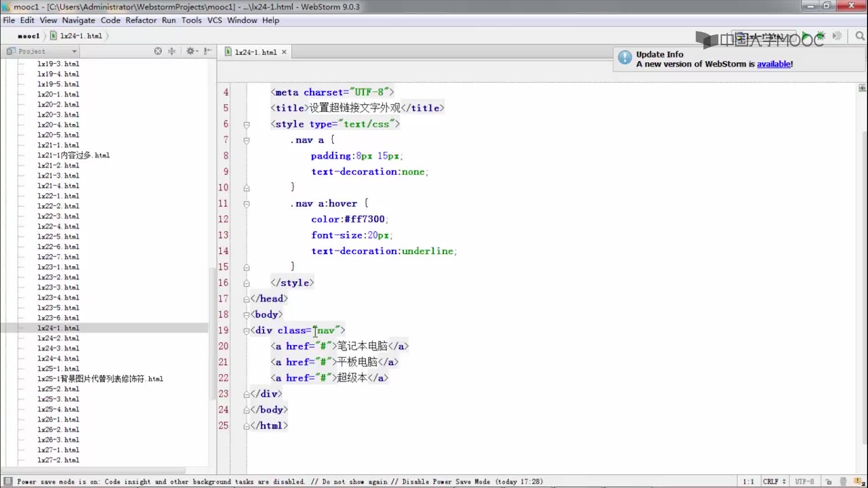Open the File menu
The width and height of the screenshot is (868, 488).
click(x=9, y=20)
